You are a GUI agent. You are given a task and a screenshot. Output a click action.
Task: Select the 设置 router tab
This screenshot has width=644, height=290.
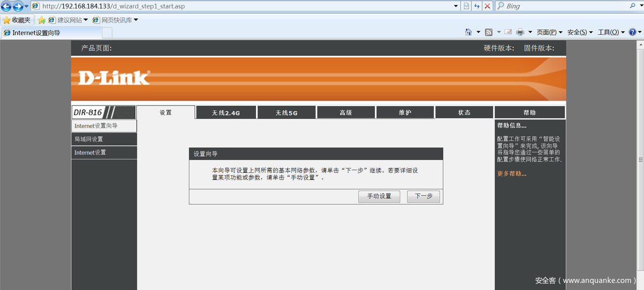[x=166, y=112]
